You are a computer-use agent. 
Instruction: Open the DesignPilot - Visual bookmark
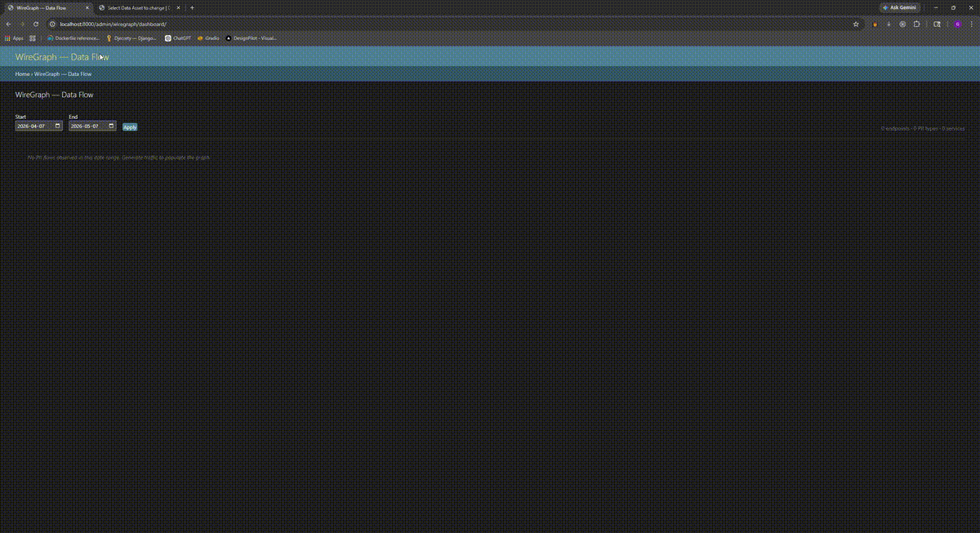click(252, 38)
